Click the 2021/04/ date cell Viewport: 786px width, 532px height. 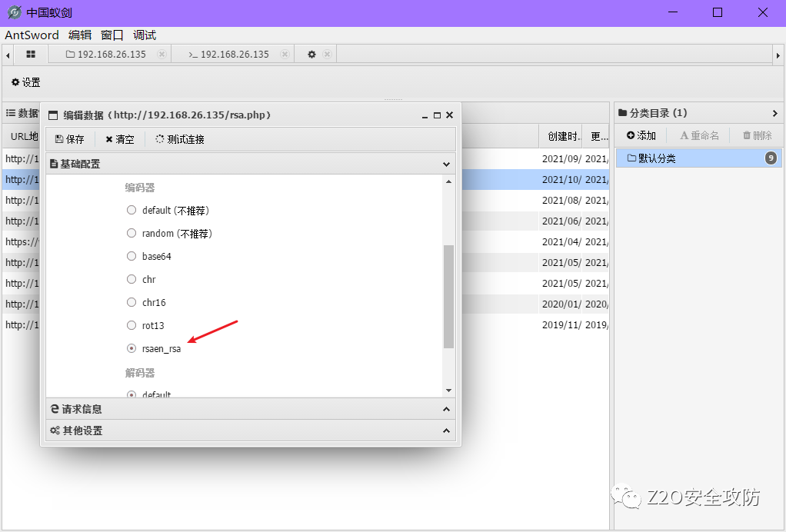click(x=561, y=241)
